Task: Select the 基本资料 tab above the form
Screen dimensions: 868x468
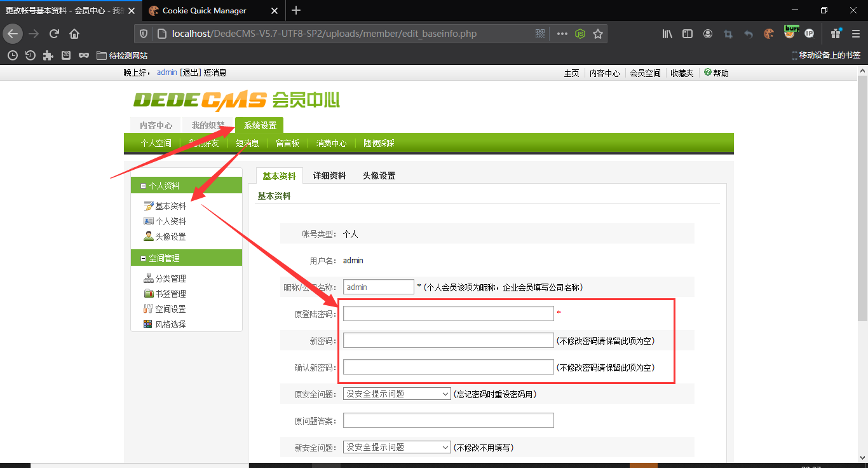Action: tap(279, 176)
